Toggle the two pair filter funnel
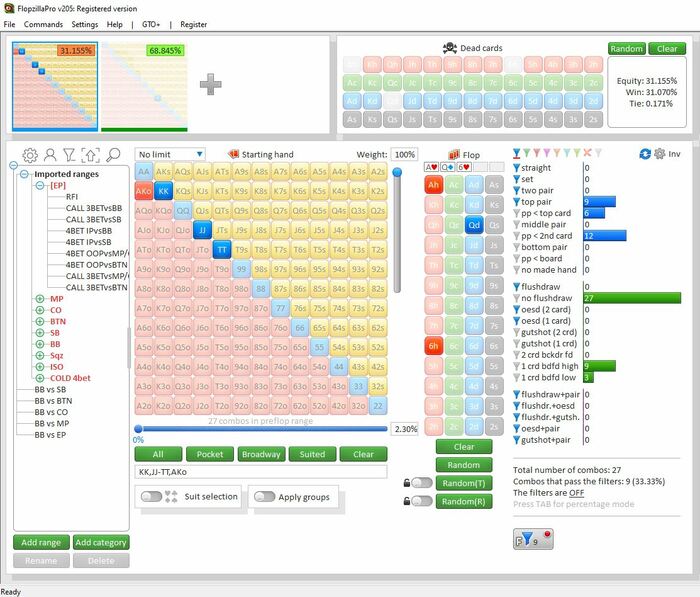The width and height of the screenshot is (700, 597). [517, 191]
